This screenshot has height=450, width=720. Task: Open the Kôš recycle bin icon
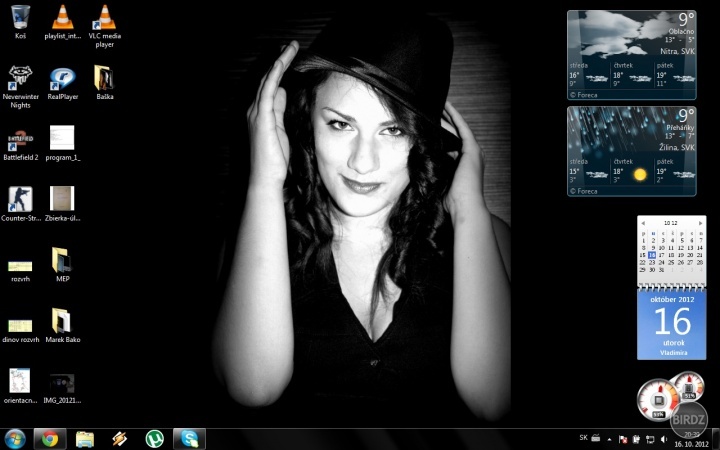20,22
